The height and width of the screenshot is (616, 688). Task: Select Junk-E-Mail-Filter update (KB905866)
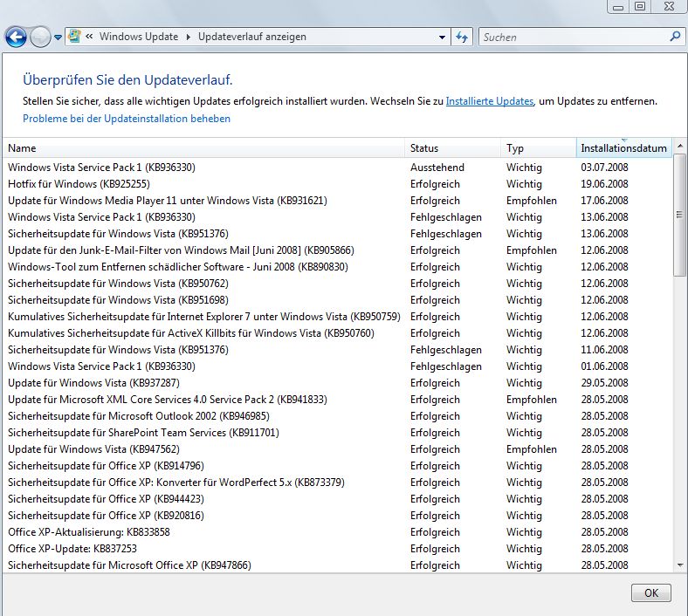(x=337, y=250)
